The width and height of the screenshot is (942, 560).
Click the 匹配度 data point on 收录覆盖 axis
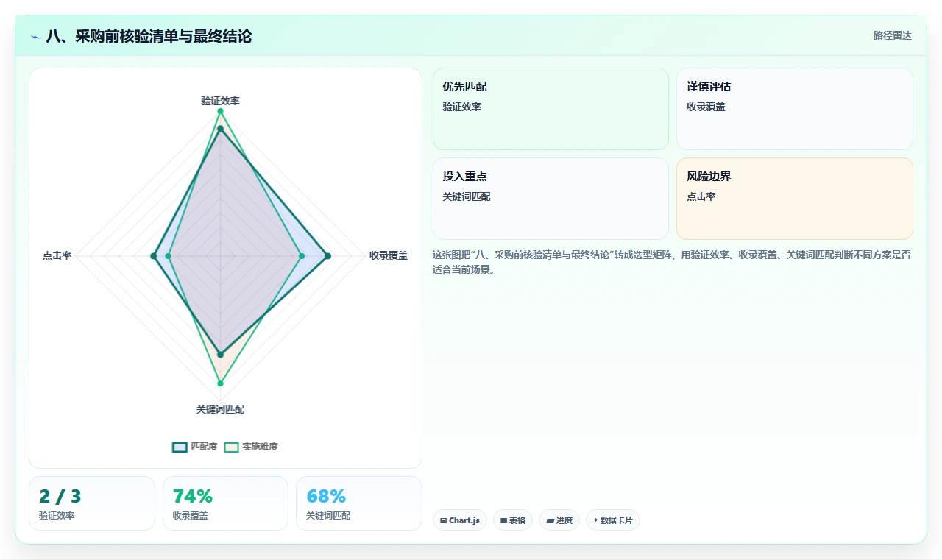327,256
